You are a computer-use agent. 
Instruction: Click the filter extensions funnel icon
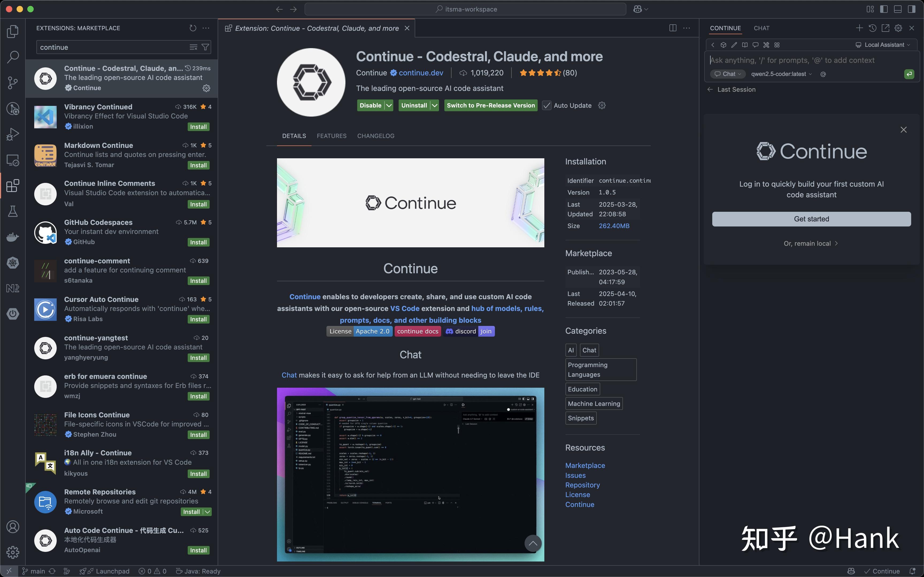[205, 47]
